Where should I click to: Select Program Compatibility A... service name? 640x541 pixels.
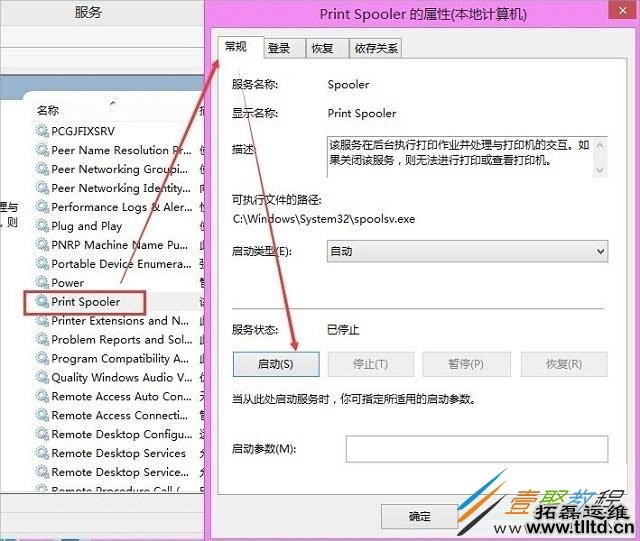coord(120,358)
